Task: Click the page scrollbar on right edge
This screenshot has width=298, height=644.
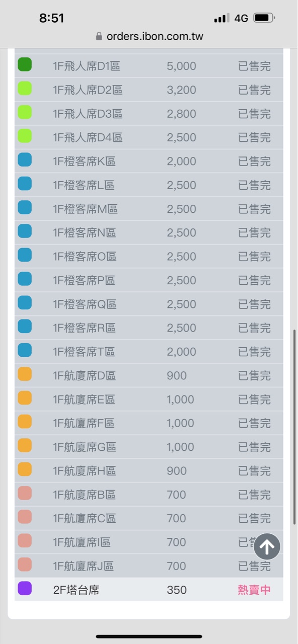Action: pos(294,427)
